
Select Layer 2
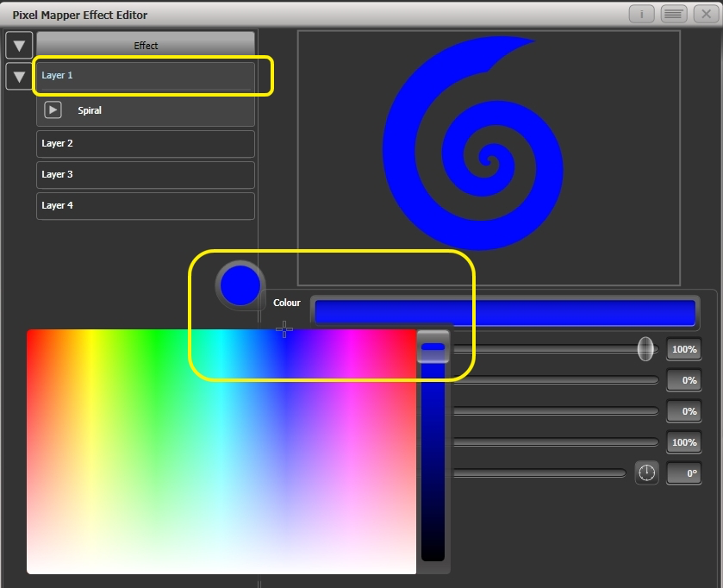[x=145, y=144]
